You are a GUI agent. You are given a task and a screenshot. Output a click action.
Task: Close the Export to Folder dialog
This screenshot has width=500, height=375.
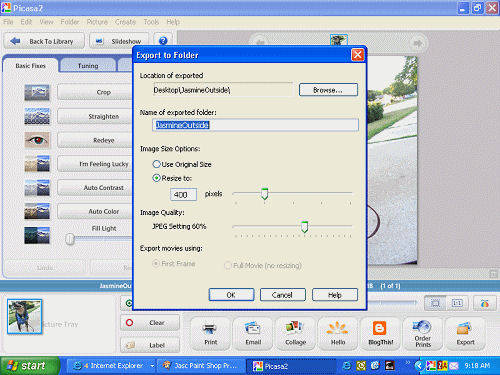[x=357, y=55]
